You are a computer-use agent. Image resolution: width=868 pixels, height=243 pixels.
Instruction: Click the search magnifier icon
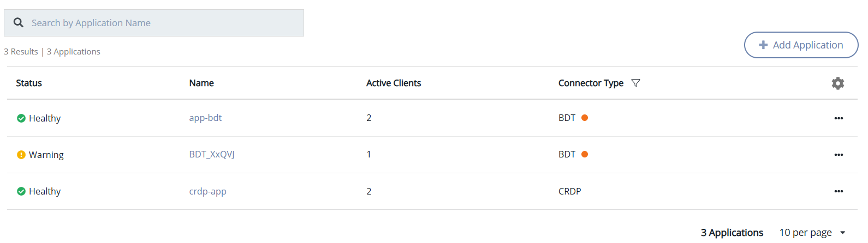[x=19, y=23]
